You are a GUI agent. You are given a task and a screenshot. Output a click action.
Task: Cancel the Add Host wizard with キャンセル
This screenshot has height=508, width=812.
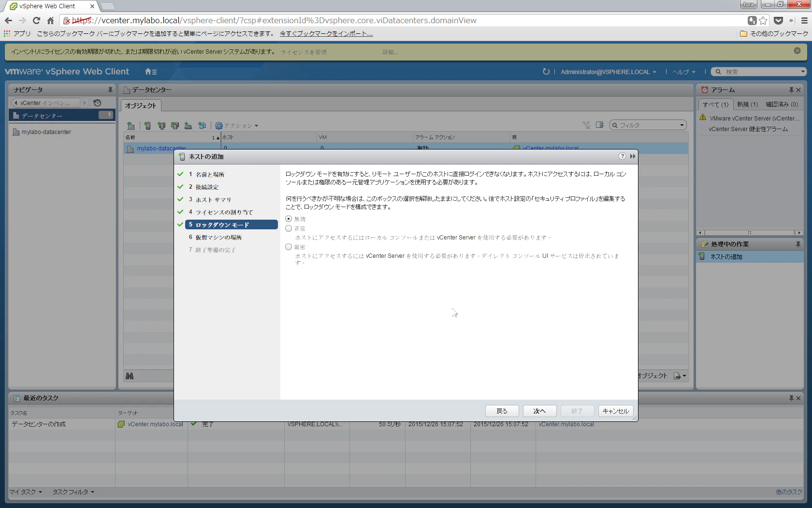[615, 411]
